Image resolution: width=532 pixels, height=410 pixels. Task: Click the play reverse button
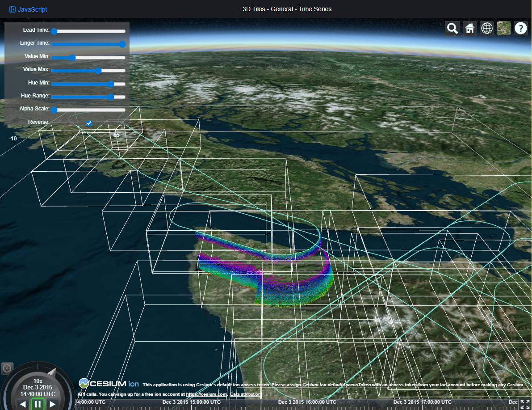[23, 404]
